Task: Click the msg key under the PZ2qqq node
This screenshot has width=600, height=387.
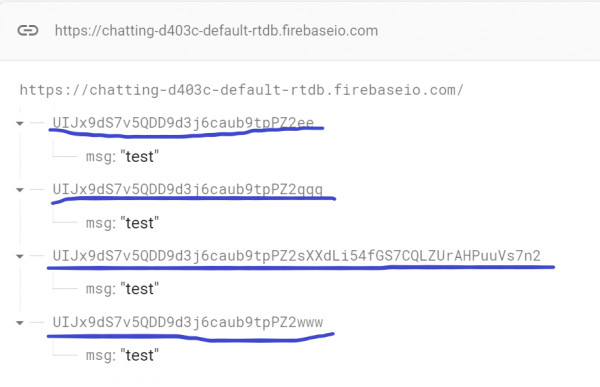Action: (x=101, y=223)
